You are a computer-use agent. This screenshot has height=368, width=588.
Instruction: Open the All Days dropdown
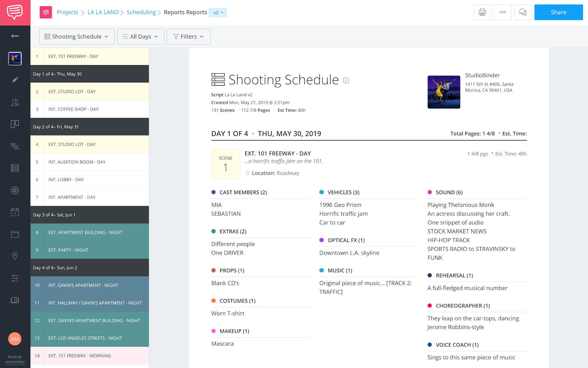[141, 36]
